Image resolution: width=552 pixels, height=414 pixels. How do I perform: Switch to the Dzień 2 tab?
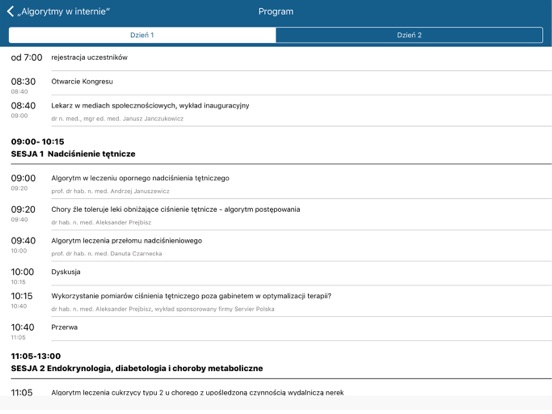pos(409,35)
